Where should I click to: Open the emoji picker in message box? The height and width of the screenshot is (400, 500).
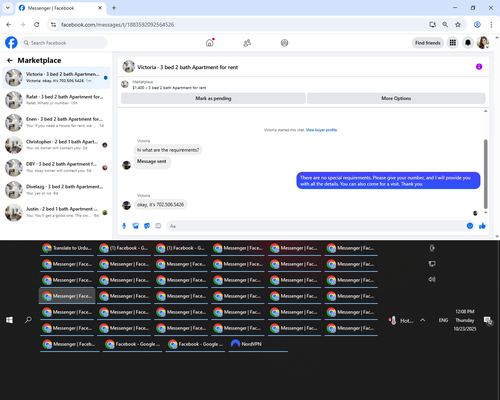click(x=470, y=226)
